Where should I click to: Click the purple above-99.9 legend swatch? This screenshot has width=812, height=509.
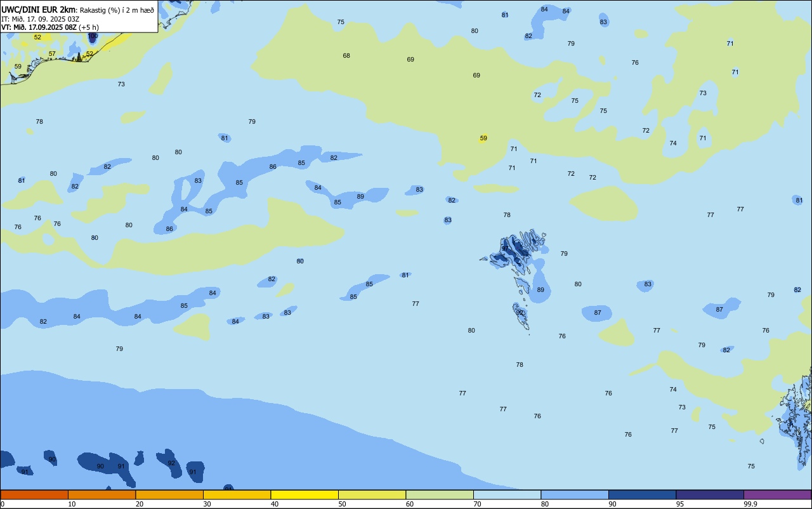[x=777, y=494]
